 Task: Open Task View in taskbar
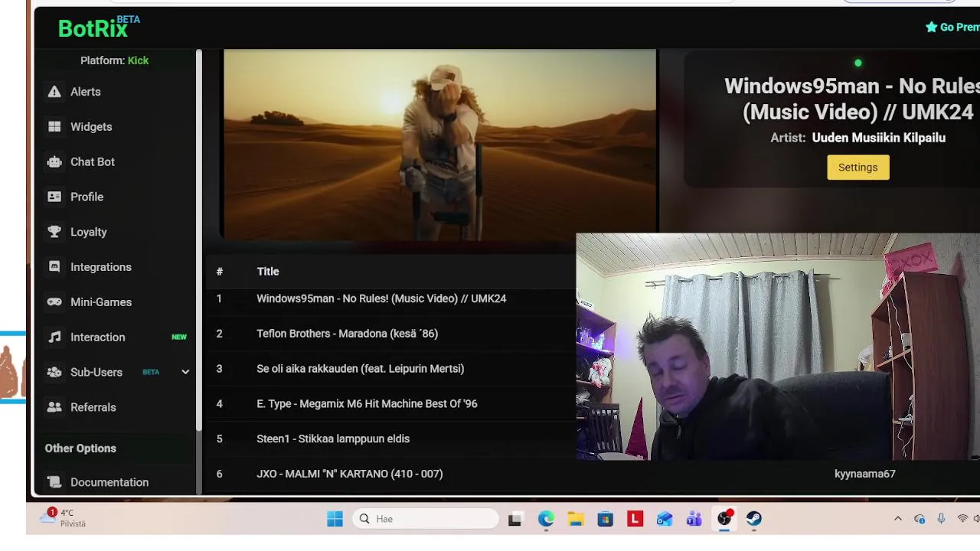(515, 519)
